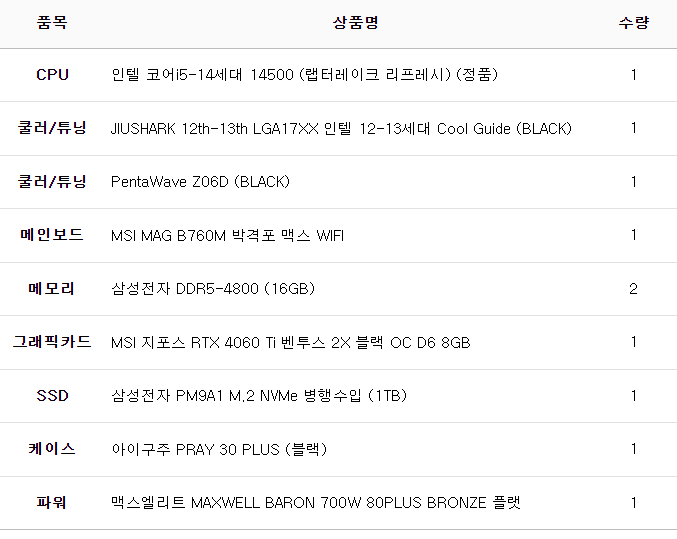The width and height of the screenshot is (677, 539).
Task: Click the 맥스엘리트 MAXWELL BARON 700W product name
Action: coord(316,503)
